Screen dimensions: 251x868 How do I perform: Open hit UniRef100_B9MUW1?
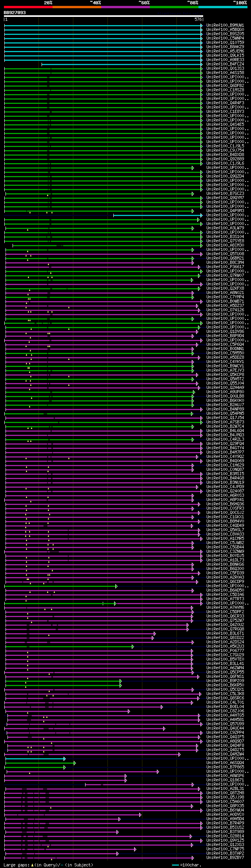point(225,25)
